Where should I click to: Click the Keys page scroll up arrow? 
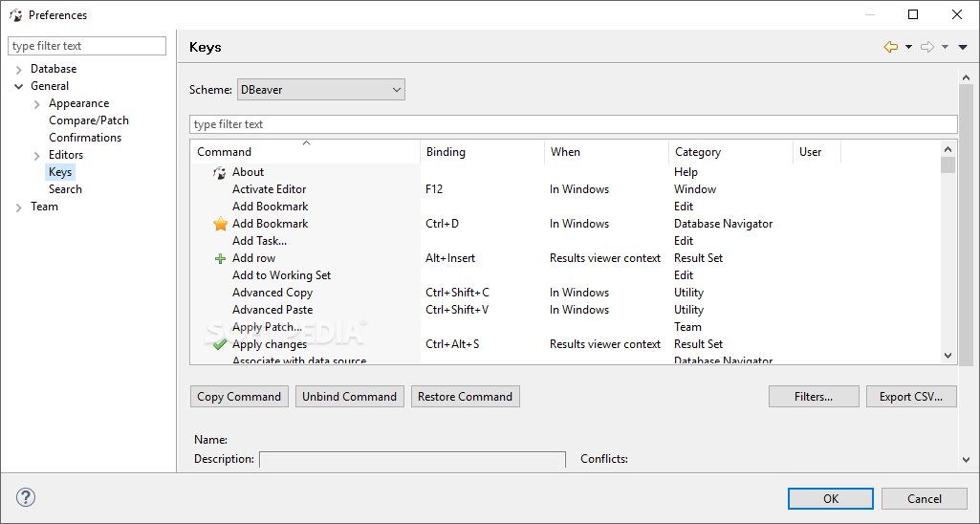click(x=967, y=77)
